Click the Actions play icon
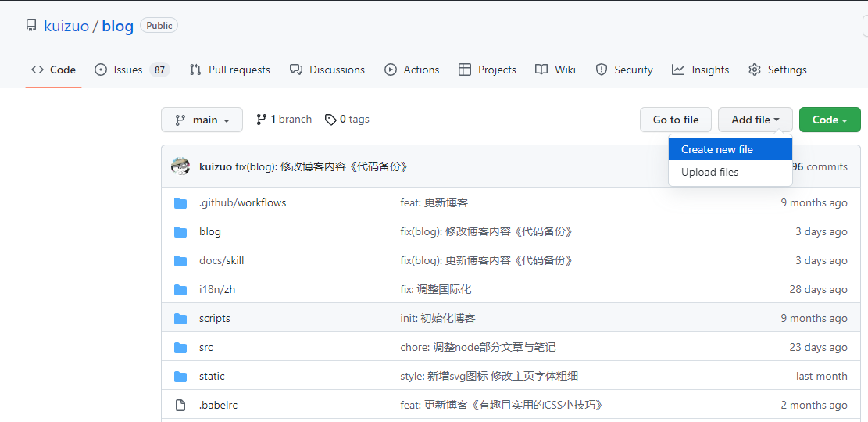The height and width of the screenshot is (422, 868). click(x=391, y=70)
